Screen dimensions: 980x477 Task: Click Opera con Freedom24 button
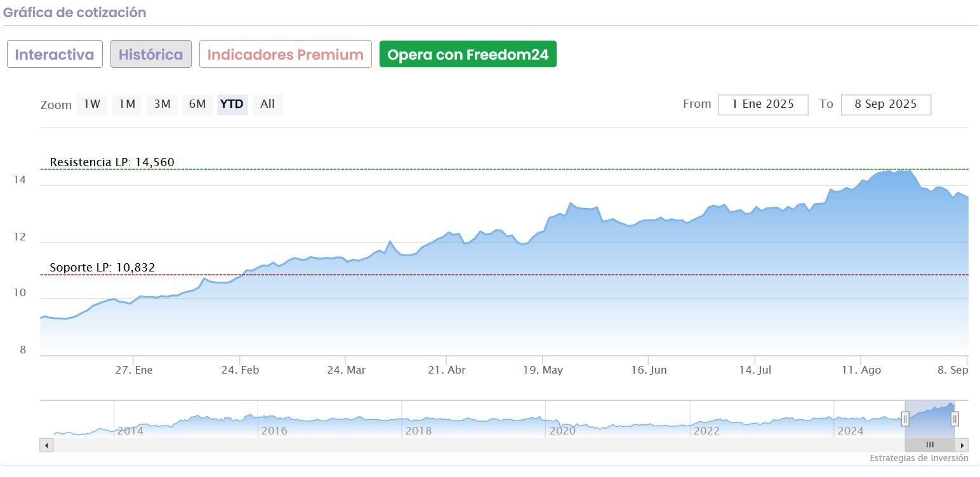pyautogui.click(x=468, y=55)
